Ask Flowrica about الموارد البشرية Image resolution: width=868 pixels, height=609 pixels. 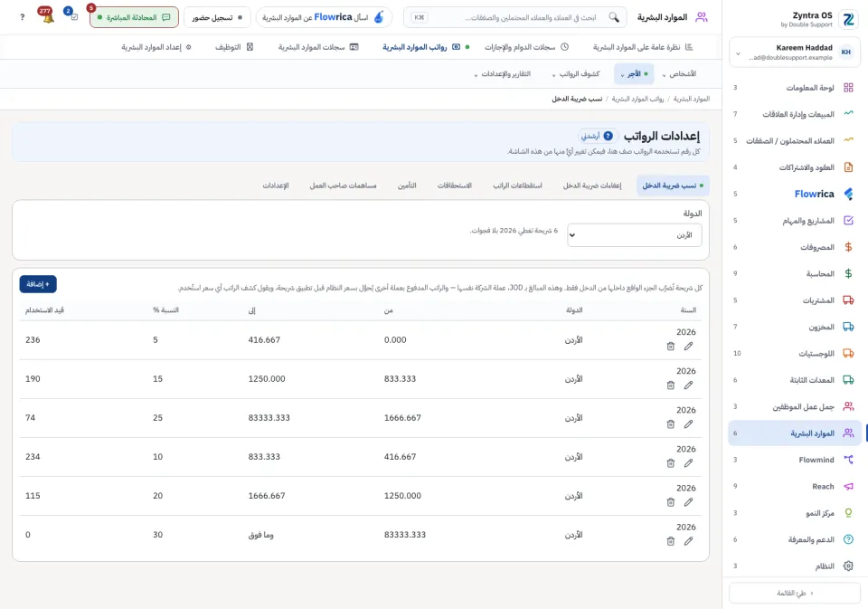pos(324,17)
